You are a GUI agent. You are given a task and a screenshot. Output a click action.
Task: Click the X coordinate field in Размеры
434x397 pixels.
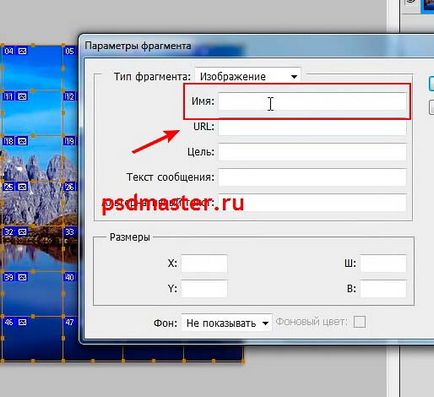[x=204, y=263]
